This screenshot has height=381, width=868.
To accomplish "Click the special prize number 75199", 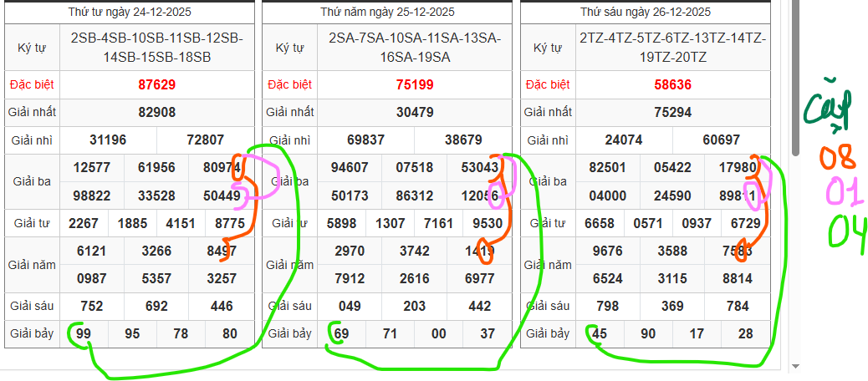I will 415,84.
